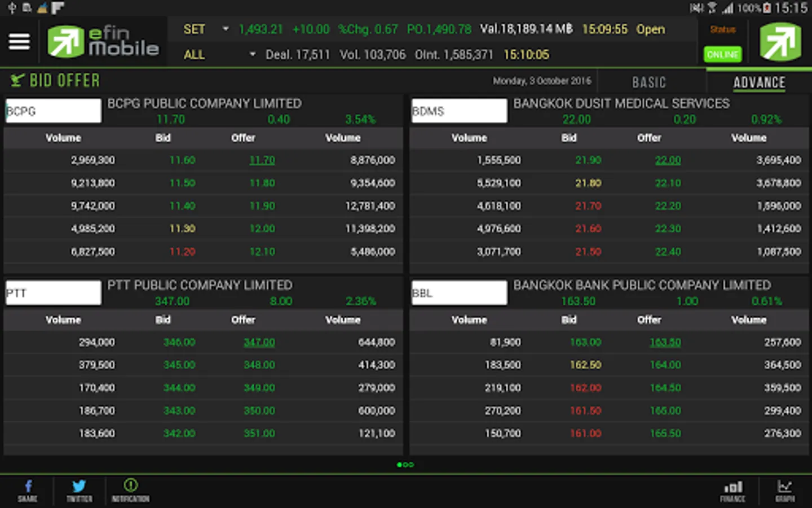Image resolution: width=812 pixels, height=508 pixels.
Task: Click the BCPG symbol input field
Action: click(x=54, y=111)
